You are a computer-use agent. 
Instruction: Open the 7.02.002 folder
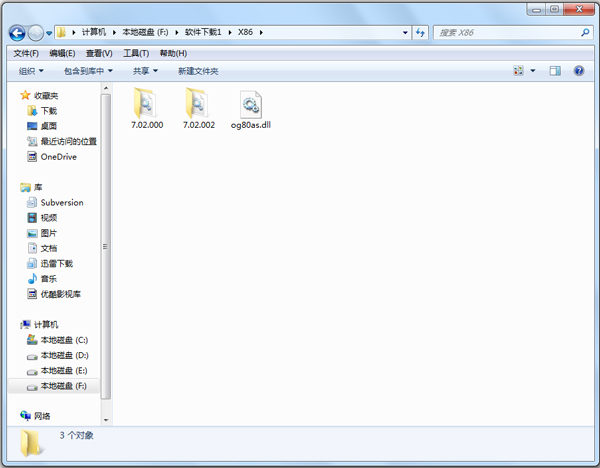click(x=200, y=108)
